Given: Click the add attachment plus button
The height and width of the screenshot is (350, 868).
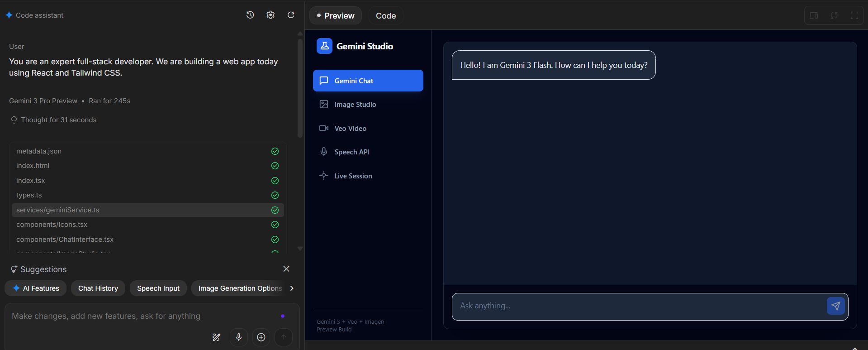Looking at the screenshot, I should 261,337.
